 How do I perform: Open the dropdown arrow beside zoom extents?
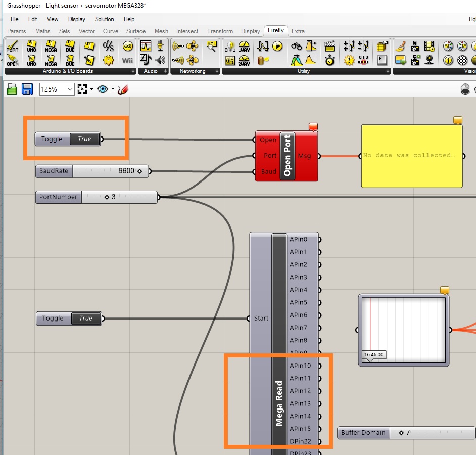(x=91, y=89)
